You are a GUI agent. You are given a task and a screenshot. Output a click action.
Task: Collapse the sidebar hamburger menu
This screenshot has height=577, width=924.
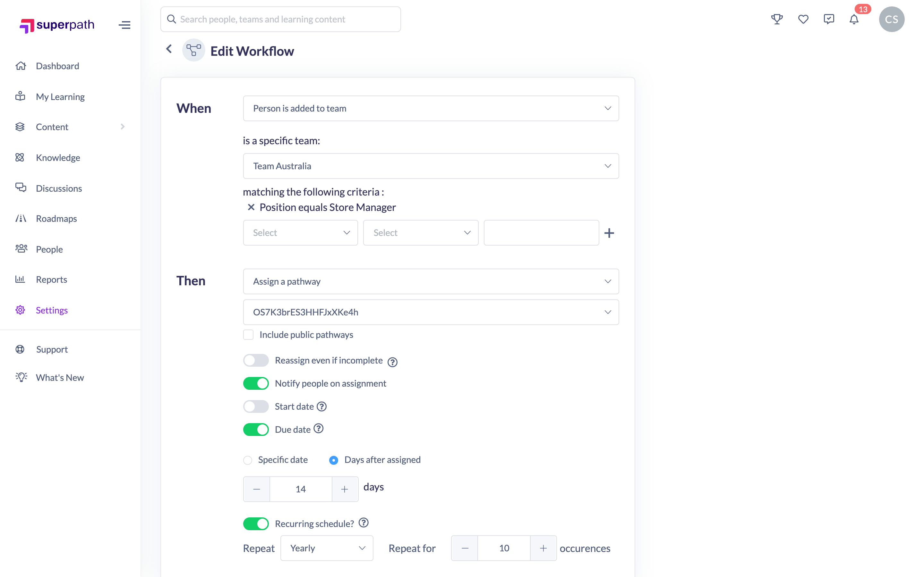[x=124, y=25]
